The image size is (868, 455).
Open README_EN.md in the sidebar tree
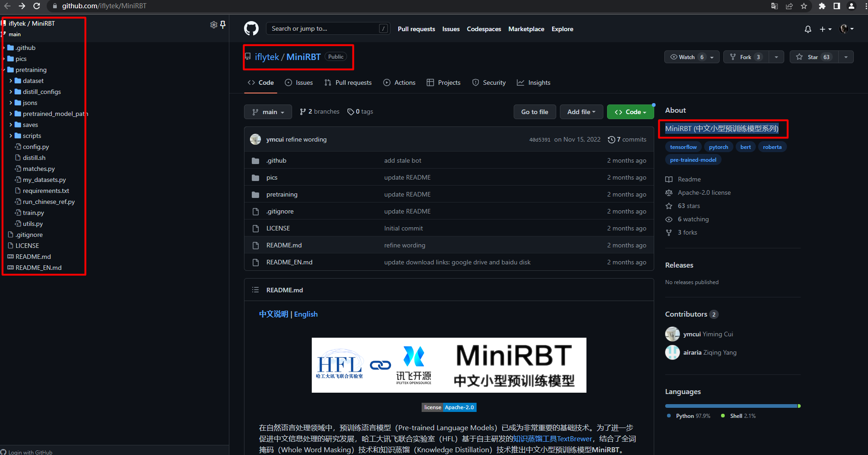click(38, 268)
